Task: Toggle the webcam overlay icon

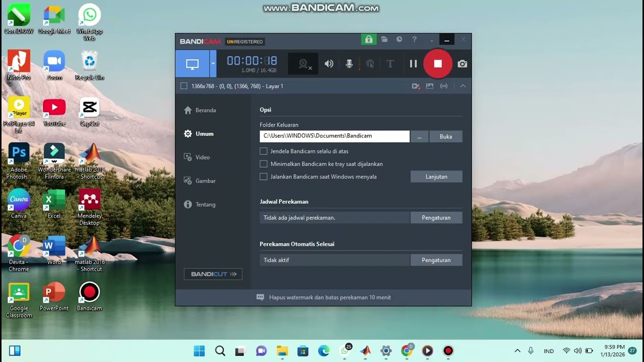Action: pos(303,64)
